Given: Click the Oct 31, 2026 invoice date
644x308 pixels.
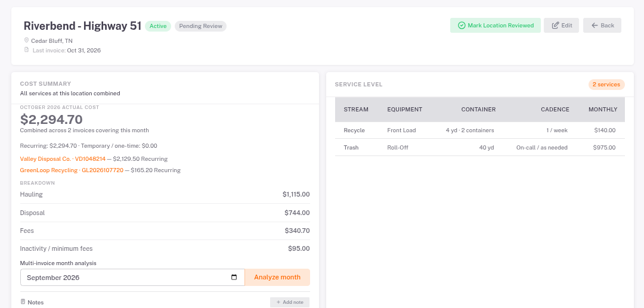Looking at the screenshot, I should (x=84, y=51).
